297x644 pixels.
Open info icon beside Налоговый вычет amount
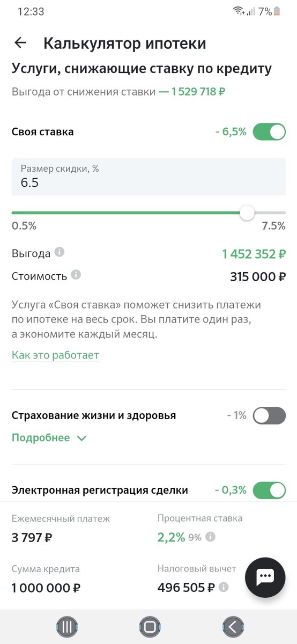click(x=223, y=587)
